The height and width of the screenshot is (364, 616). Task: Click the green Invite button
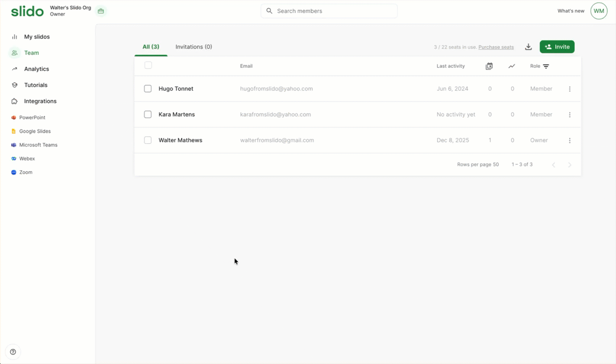[557, 47]
